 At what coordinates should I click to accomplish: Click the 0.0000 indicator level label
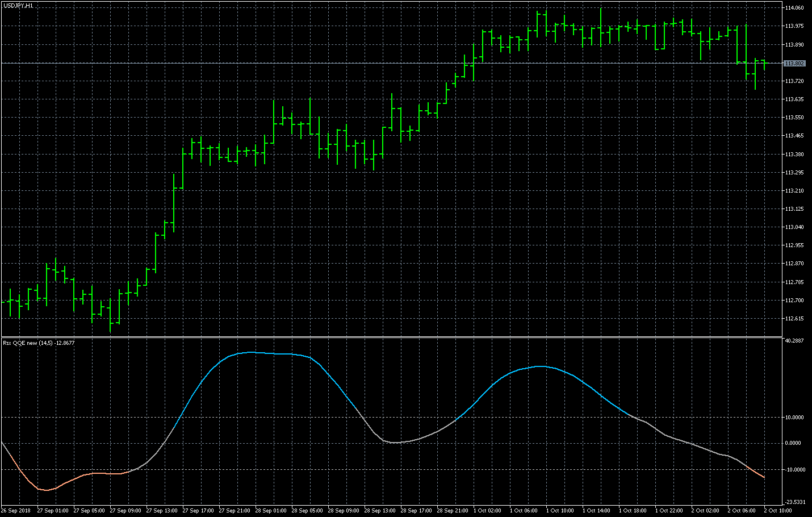coord(794,443)
